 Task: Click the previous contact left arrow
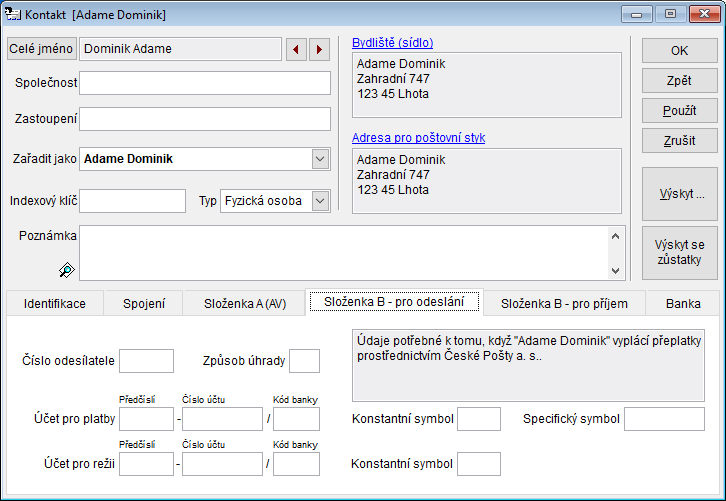(x=296, y=49)
